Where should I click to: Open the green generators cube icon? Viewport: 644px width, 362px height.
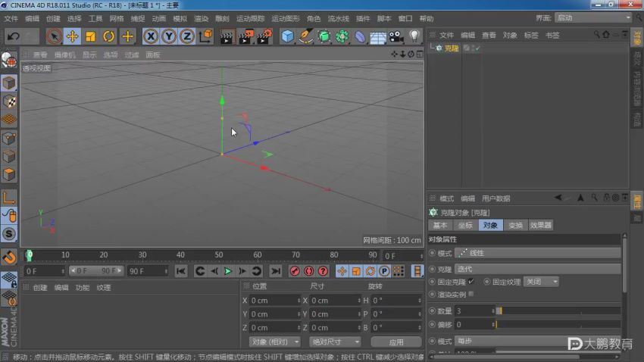324,36
